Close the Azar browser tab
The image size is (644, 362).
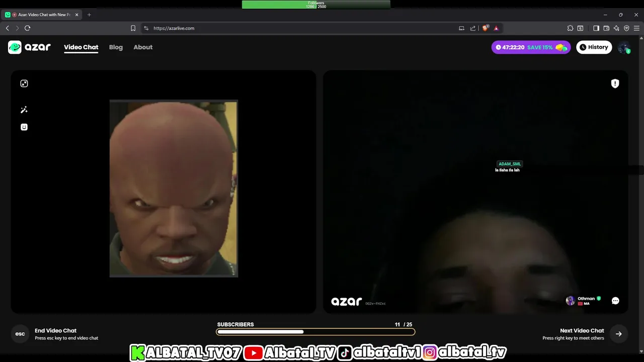[x=77, y=15]
